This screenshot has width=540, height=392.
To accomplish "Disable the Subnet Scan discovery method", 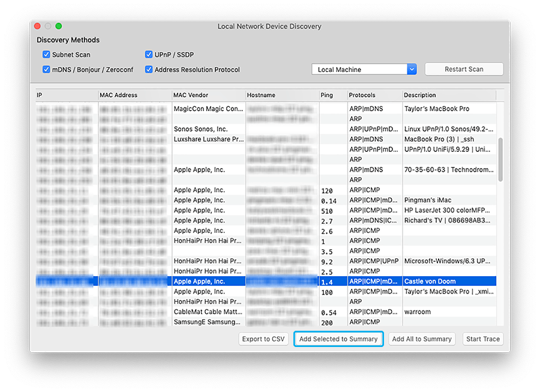I will click(46, 54).
